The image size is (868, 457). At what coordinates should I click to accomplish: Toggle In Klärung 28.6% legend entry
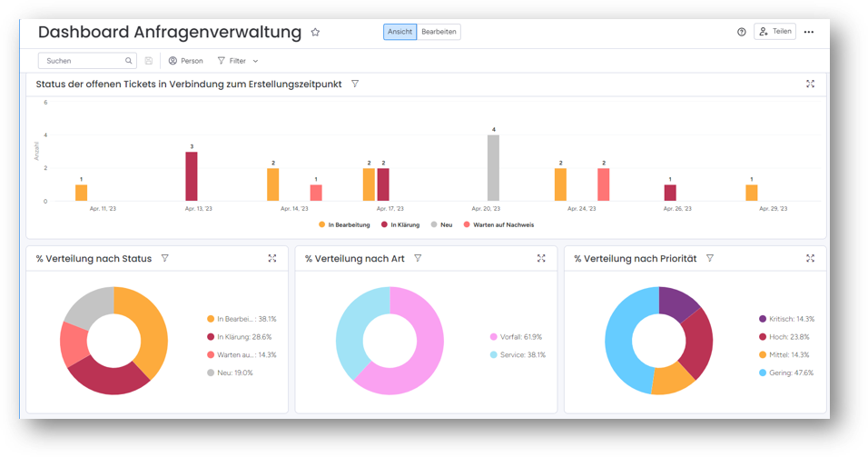pyautogui.click(x=239, y=337)
